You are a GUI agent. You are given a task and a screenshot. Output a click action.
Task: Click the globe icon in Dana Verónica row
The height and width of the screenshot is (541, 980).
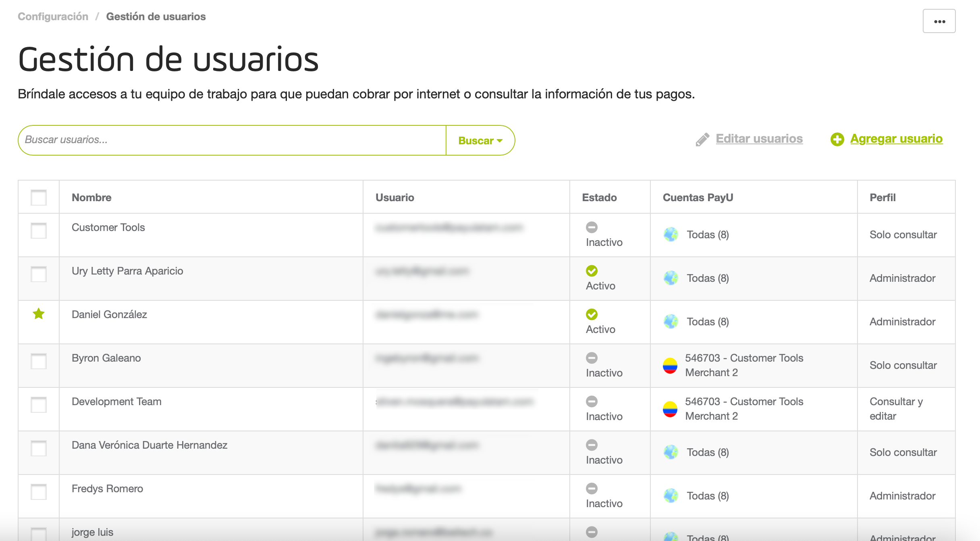click(671, 452)
